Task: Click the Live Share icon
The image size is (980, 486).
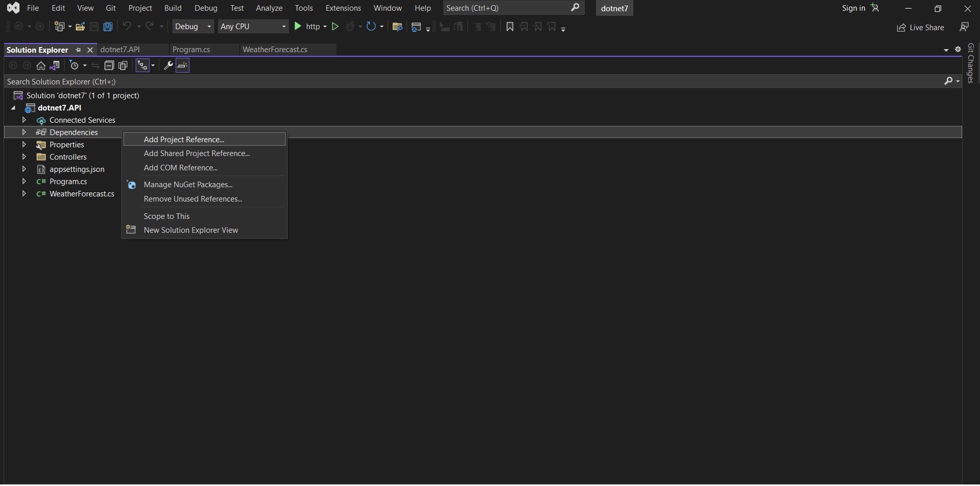Action: pos(902,28)
